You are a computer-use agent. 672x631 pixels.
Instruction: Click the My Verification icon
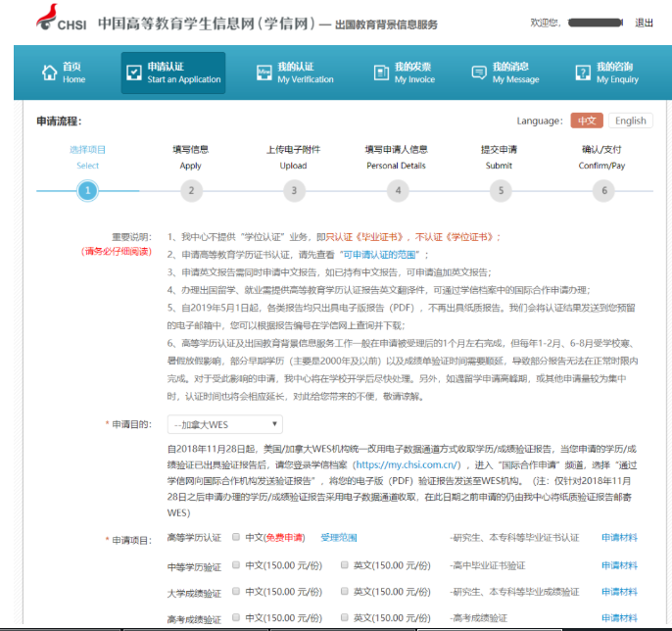pyautogui.click(x=263, y=73)
